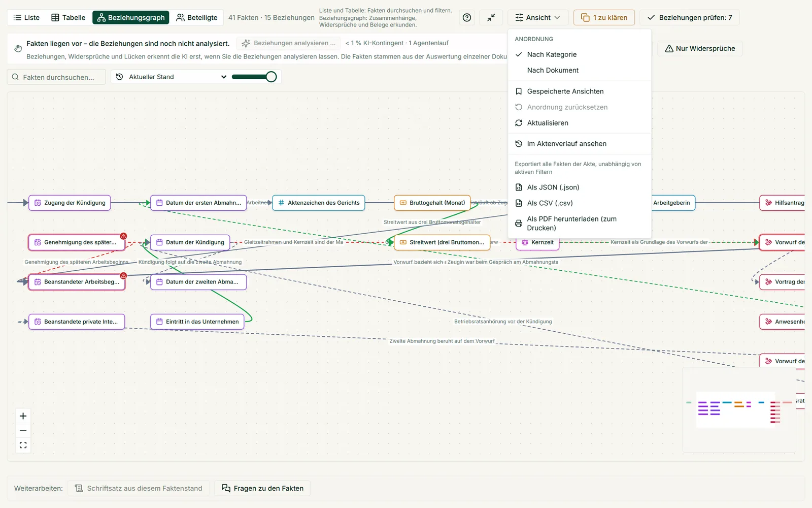Click money icon on Bruttogehalt (Monat) node
Screen dimensions: 812x508
coord(403,203)
